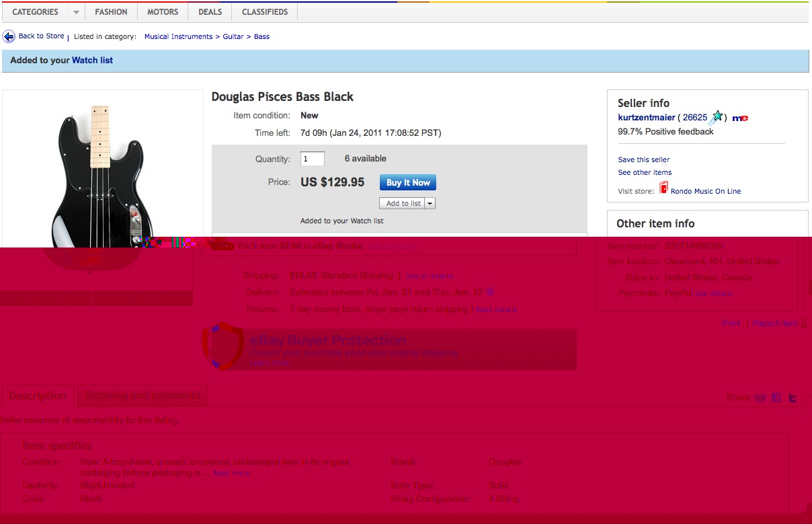
Task: Open the Classifieds section
Action: 265,12
